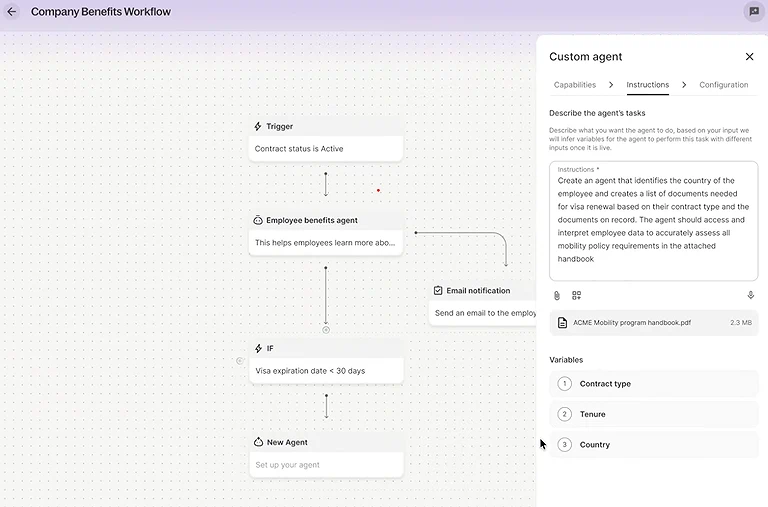Click the Company Benefits Workflow title
768x507 pixels.
[101, 12]
